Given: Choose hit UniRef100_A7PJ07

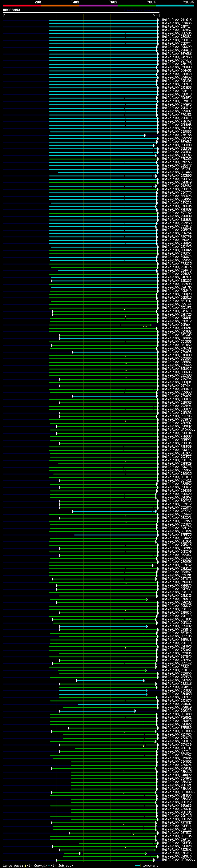Looking at the screenshot, I should [177, 122].
